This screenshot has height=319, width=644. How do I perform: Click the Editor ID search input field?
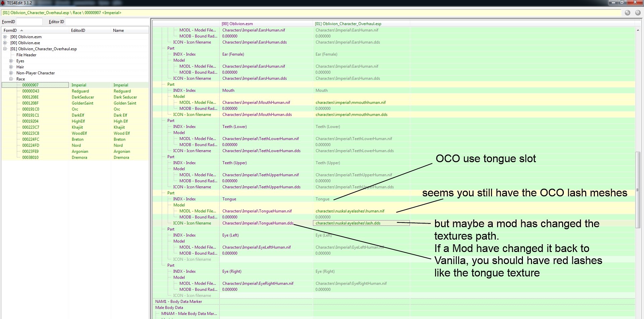(x=107, y=22)
